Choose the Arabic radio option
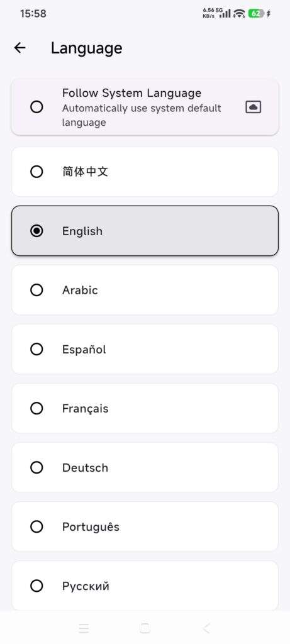Viewport: 290px width, 644px height. coord(36,290)
